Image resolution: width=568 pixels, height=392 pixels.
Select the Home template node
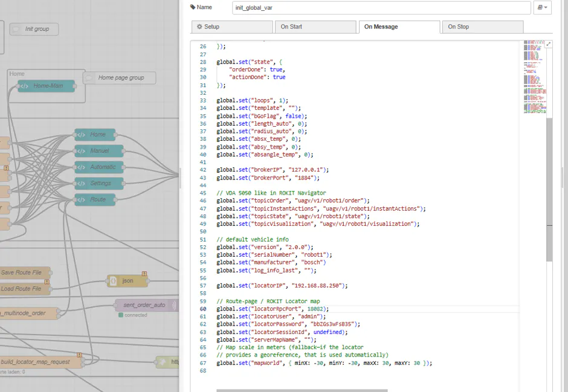[x=95, y=135]
